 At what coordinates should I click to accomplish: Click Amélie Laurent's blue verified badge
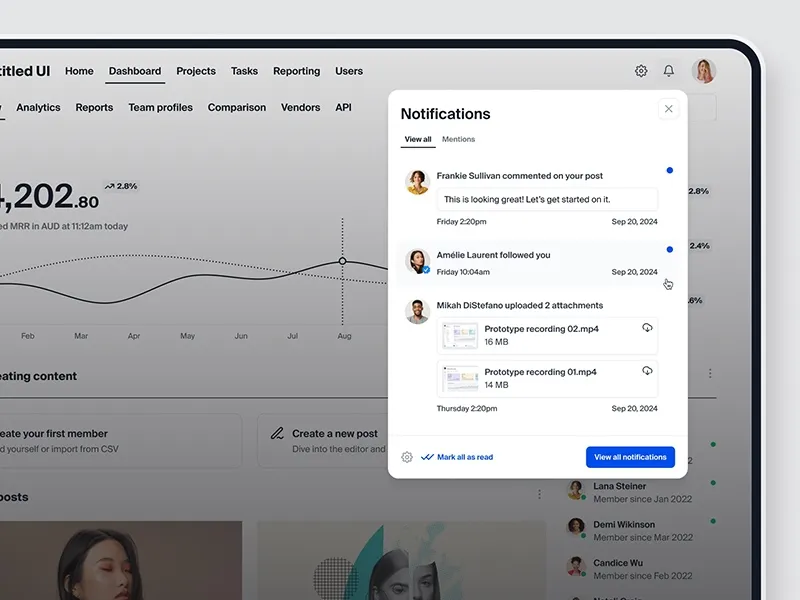click(425, 268)
